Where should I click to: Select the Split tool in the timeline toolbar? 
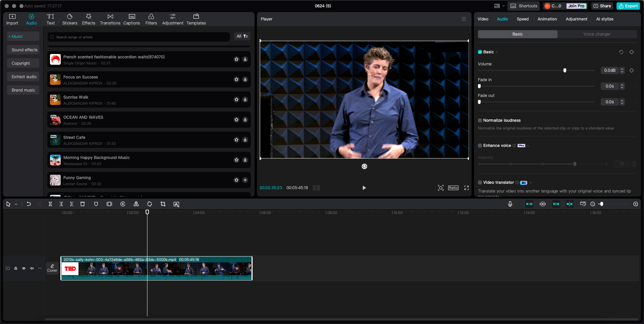(x=50, y=204)
